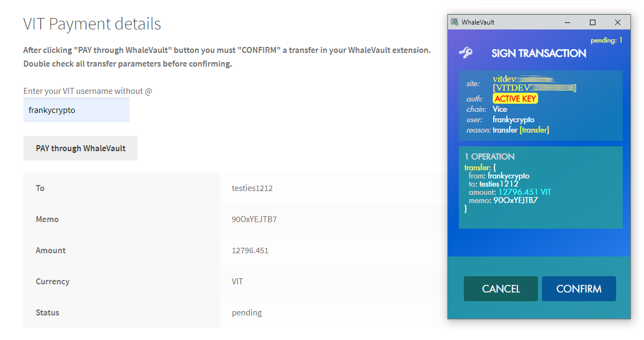Image resolution: width=644 pixels, height=340 pixels.
Task: Confirm the transaction in WhaleVault
Action: (x=578, y=289)
